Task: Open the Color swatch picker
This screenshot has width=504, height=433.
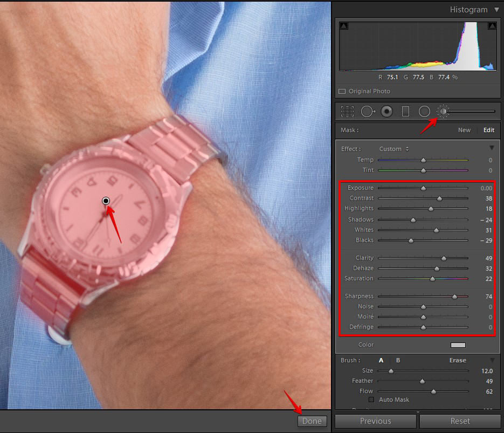Action: click(458, 345)
